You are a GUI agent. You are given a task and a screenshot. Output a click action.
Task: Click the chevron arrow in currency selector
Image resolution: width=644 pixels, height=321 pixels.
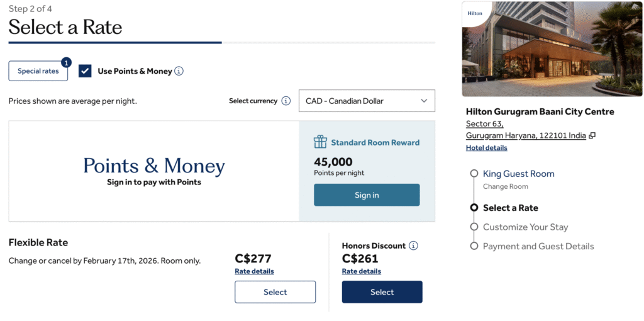click(424, 101)
